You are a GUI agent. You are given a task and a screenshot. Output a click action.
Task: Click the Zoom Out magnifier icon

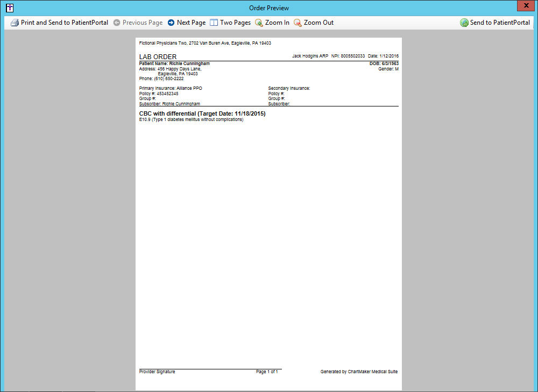pos(298,23)
